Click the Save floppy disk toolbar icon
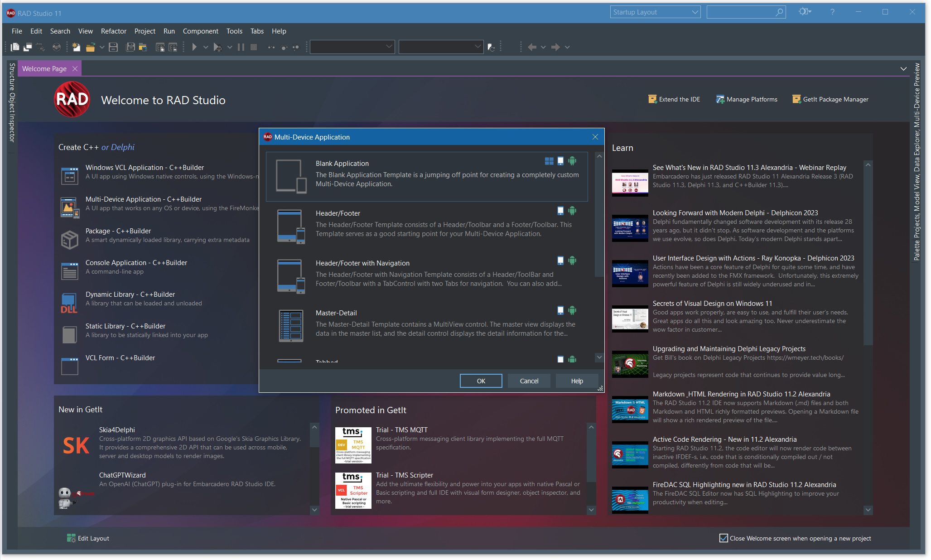931x560 pixels. (113, 47)
